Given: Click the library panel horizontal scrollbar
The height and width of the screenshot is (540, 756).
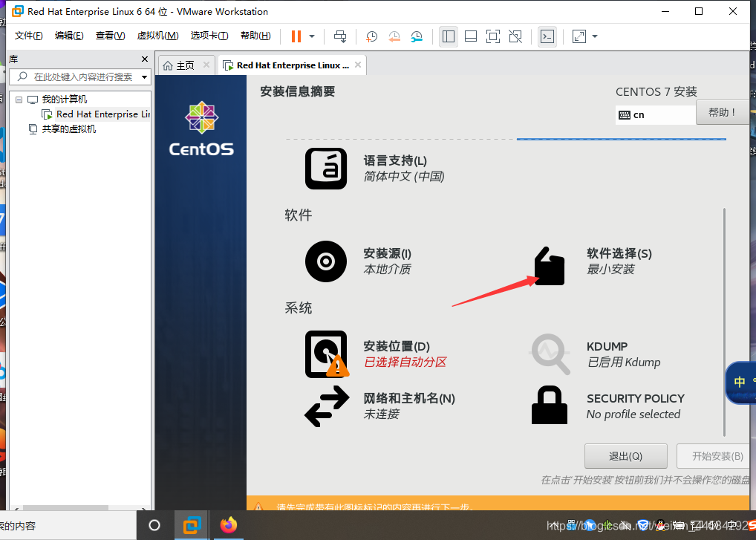Looking at the screenshot, I should 66,508.
